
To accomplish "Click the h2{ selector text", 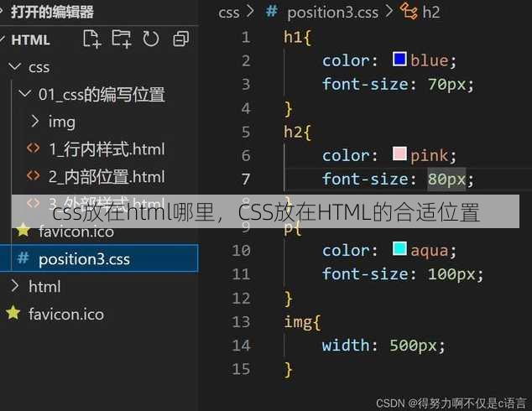I will point(297,132).
